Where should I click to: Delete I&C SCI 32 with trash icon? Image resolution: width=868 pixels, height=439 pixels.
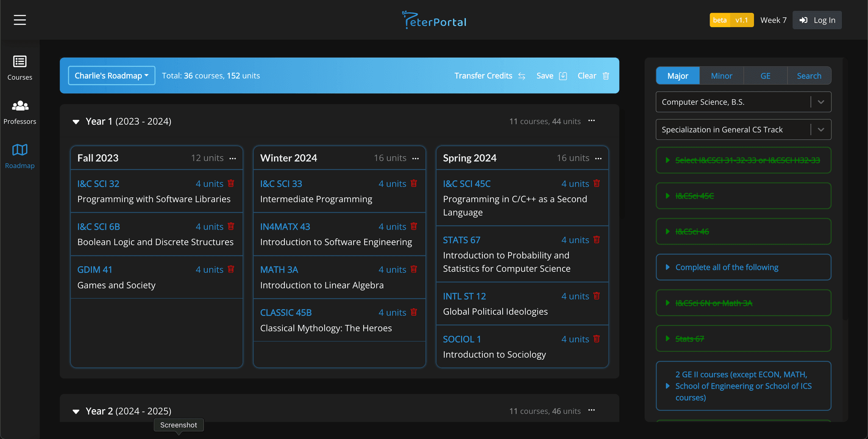231,183
